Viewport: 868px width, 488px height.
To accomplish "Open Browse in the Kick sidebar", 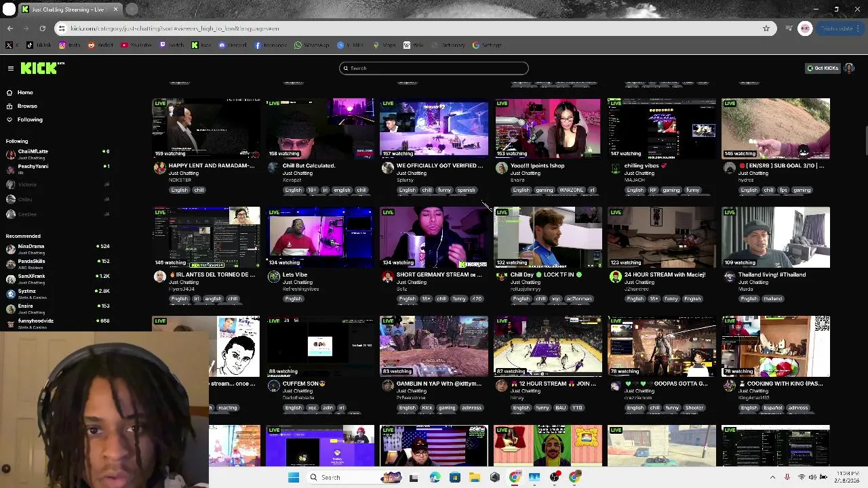I will coord(27,106).
